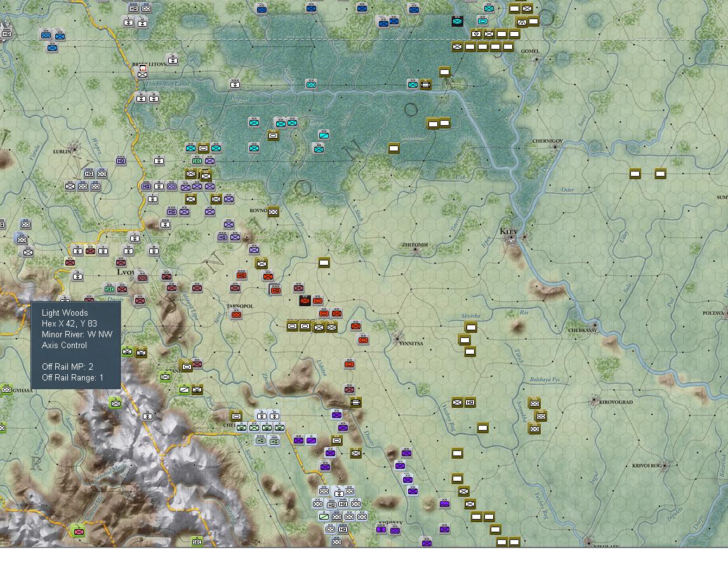Click the Poltava city label
The width and height of the screenshot is (728, 566).
coord(714,313)
